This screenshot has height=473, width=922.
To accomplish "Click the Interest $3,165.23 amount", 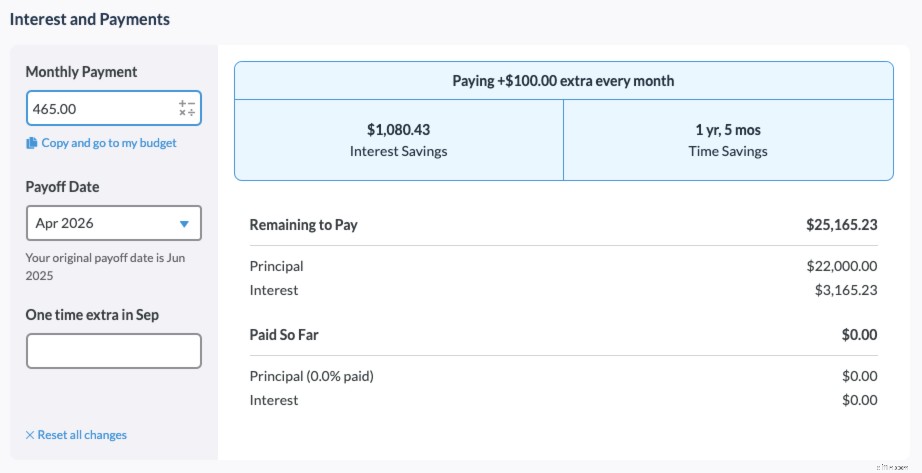I will [846, 290].
